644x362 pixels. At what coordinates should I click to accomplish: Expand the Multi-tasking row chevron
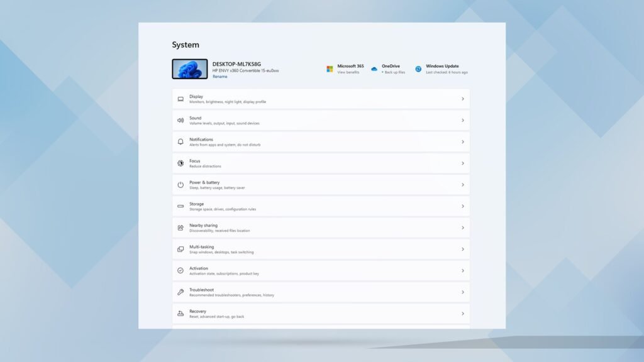point(462,250)
